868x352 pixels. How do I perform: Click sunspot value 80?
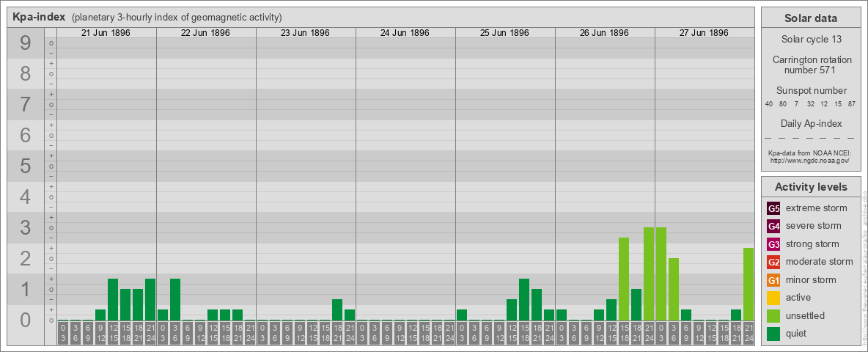pos(783,104)
